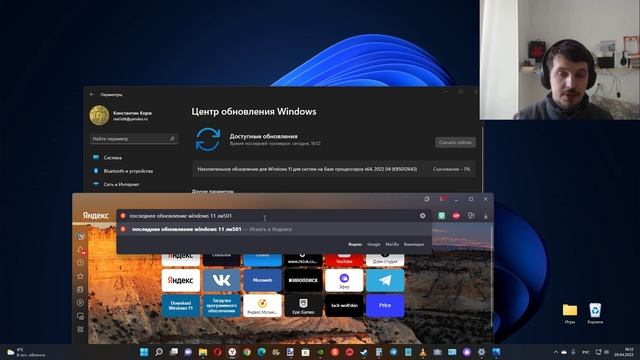Select the Корзина recycle bin on desktop
640x360 pixels.
coord(595,313)
